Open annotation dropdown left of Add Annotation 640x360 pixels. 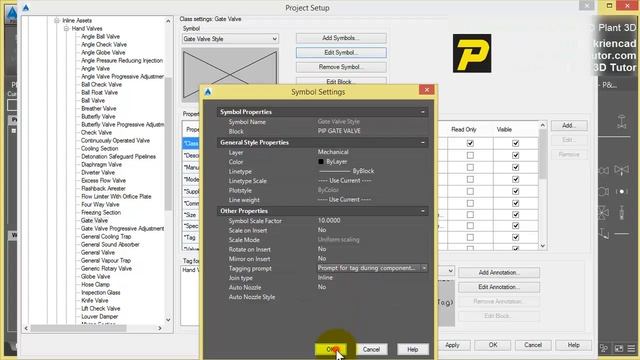(x=450, y=271)
